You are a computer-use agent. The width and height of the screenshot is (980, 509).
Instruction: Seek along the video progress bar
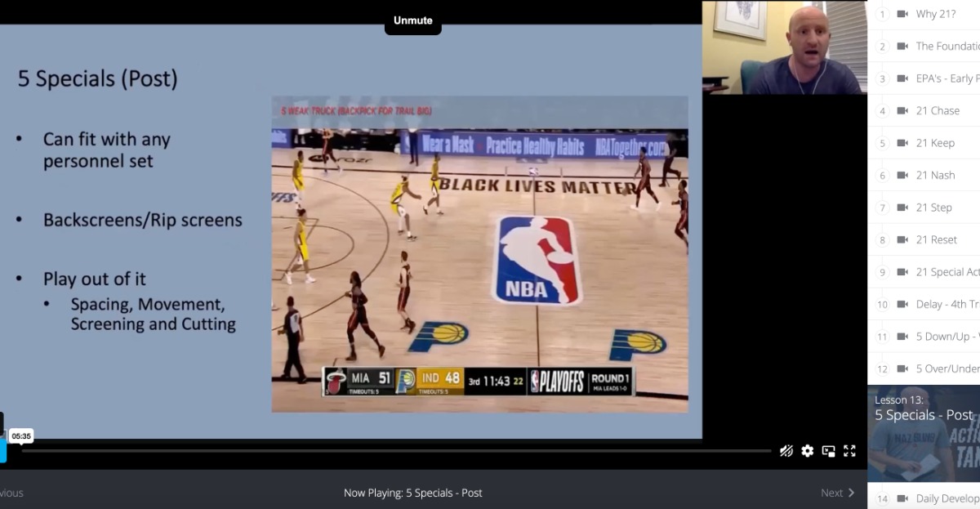tap(392, 451)
